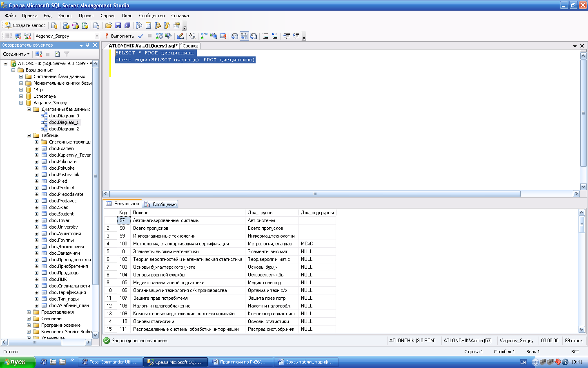Open the Сервис menu
Viewport: 588px width, 368px height.
(108, 16)
